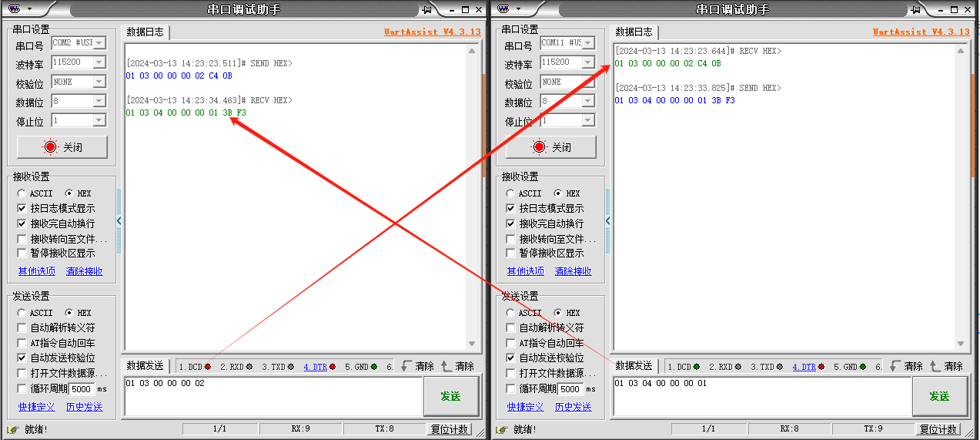This screenshot has width=980, height=440.
Task: Click the log scrollbar in right window
Action: 960,193
